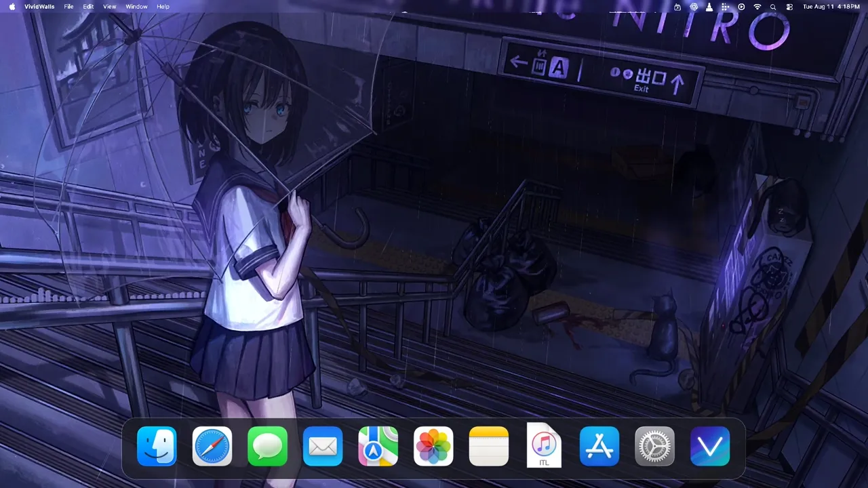Image resolution: width=868 pixels, height=488 pixels.
Task: Open the Photos app in the Dock
Action: click(x=433, y=446)
